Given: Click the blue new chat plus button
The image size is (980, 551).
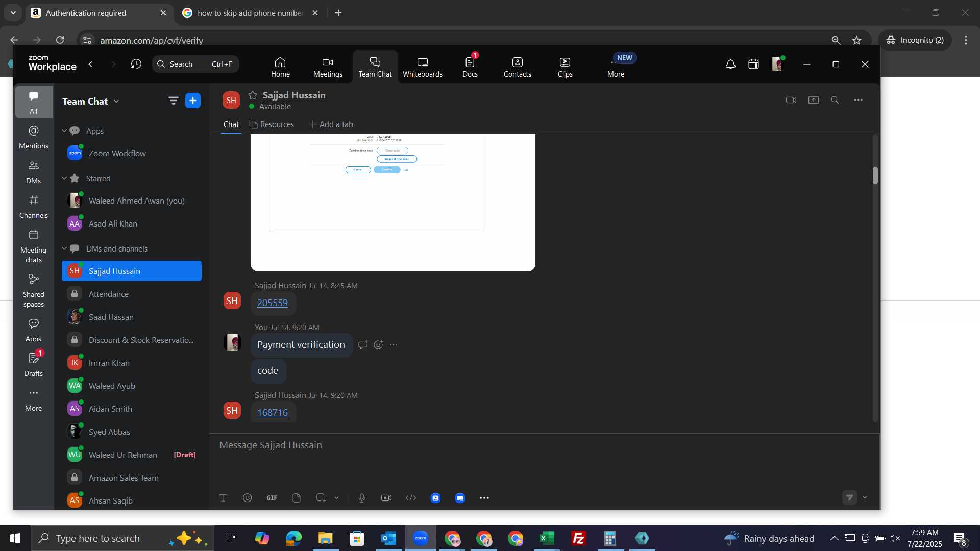Looking at the screenshot, I should [193, 101].
